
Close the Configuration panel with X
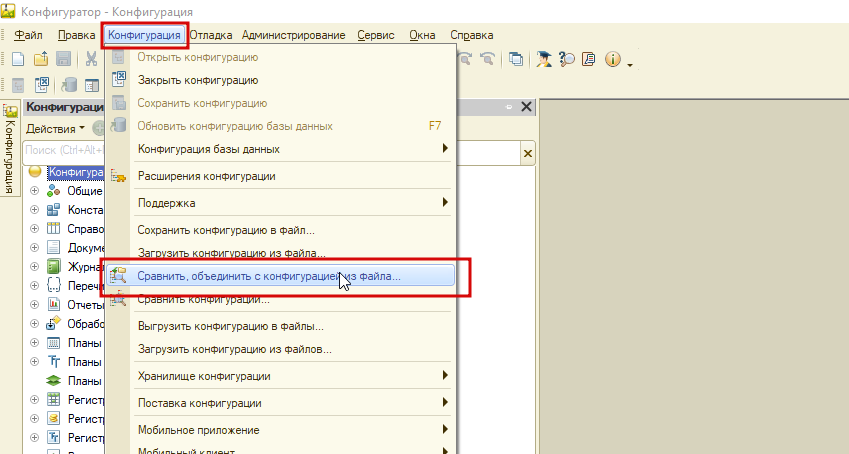click(x=526, y=107)
